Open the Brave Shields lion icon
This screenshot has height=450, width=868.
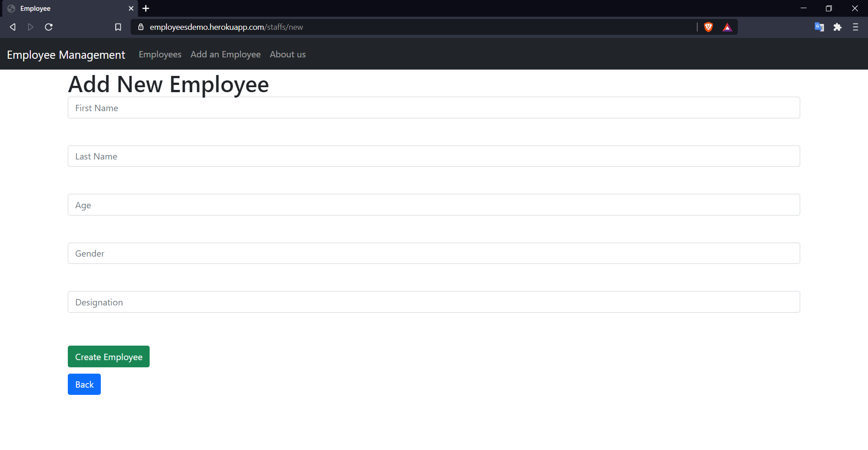(x=708, y=27)
